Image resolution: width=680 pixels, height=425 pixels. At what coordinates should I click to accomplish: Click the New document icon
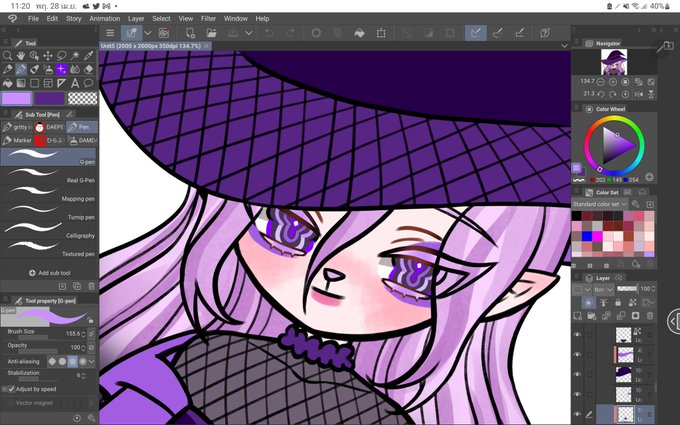(x=190, y=33)
